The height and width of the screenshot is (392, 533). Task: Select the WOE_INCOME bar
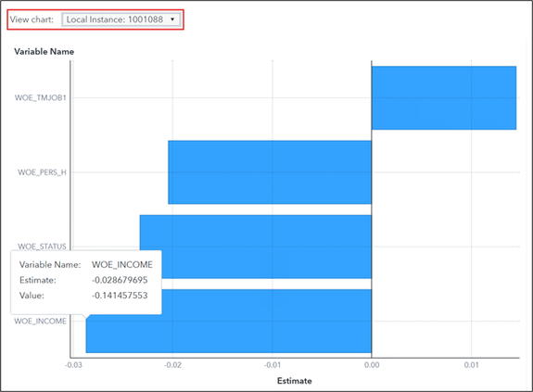tap(229, 321)
